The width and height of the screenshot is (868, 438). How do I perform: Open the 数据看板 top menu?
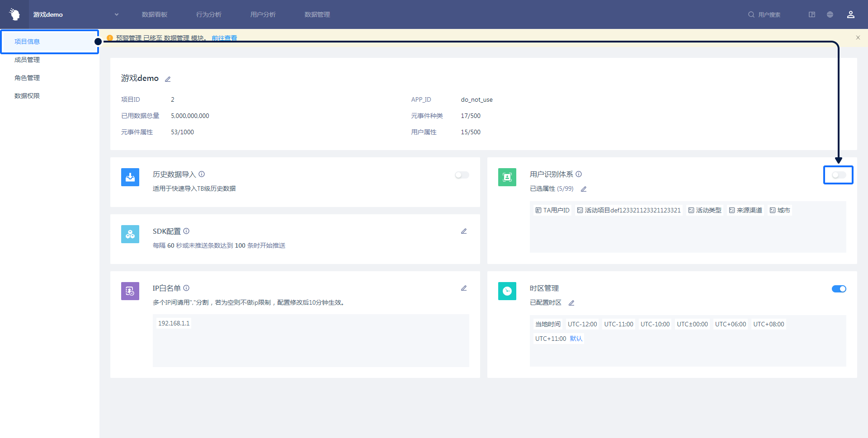pyautogui.click(x=155, y=14)
